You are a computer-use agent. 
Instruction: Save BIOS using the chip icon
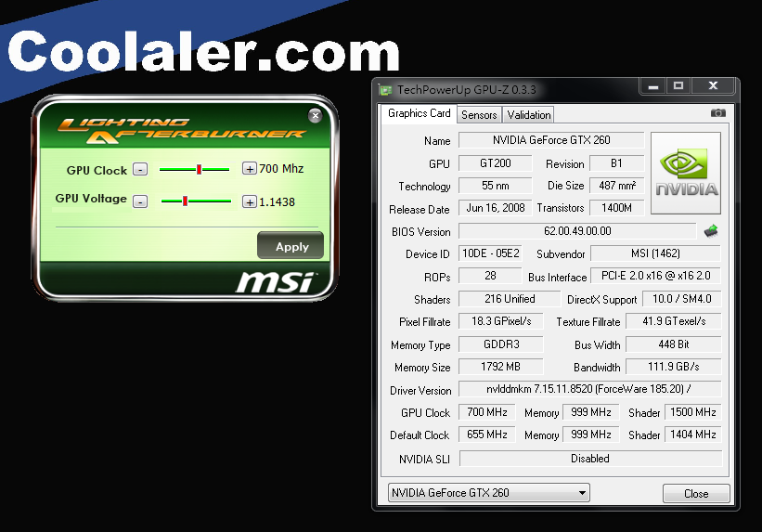click(711, 231)
